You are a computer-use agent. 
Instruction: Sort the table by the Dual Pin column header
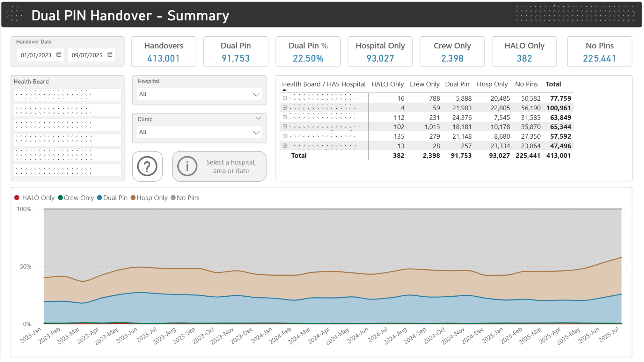(x=457, y=84)
